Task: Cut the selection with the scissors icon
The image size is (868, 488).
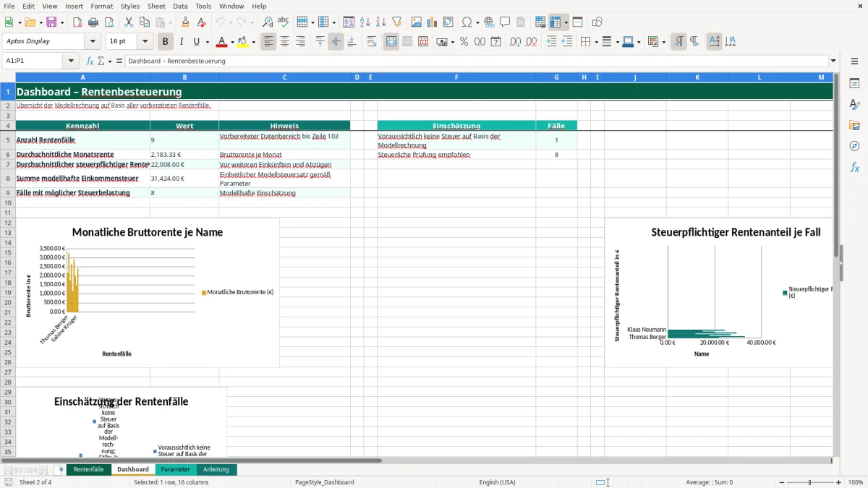Action: [x=128, y=22]
